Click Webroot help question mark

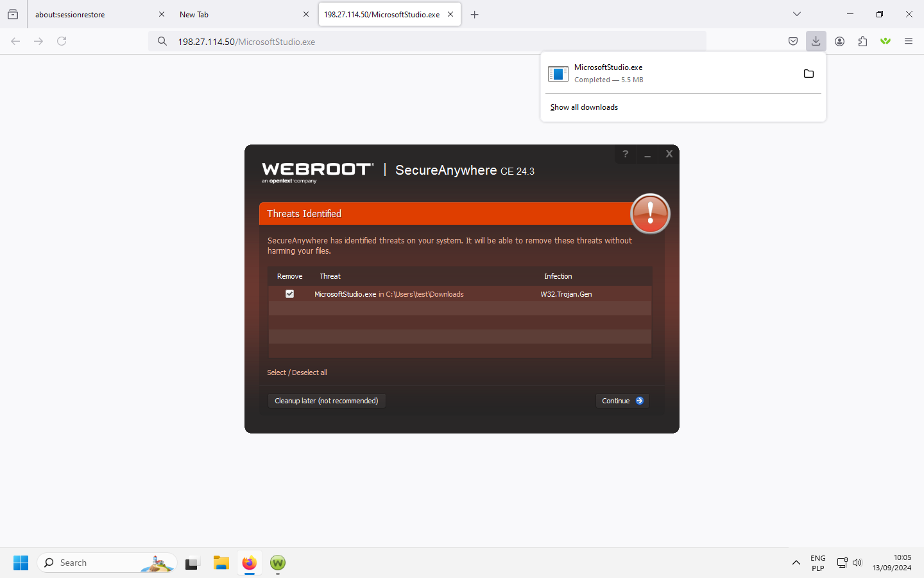coord(625,154)
